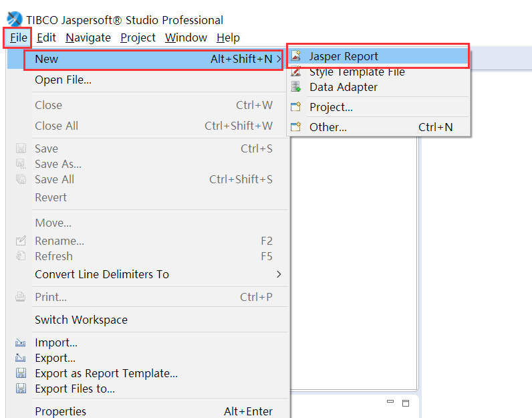Select Print... menu entry
The width and height of the screenshot is (532, 418).
(148, 297)
